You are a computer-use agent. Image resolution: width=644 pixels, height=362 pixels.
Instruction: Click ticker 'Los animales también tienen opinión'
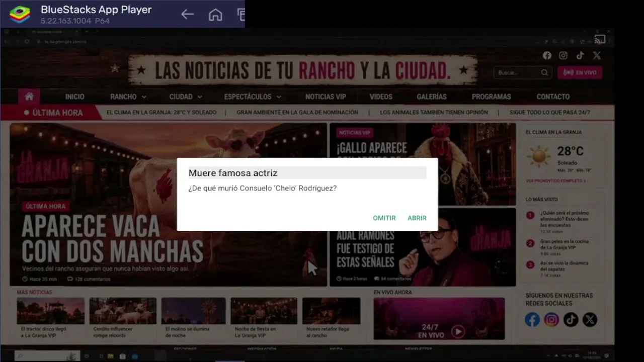434,113
